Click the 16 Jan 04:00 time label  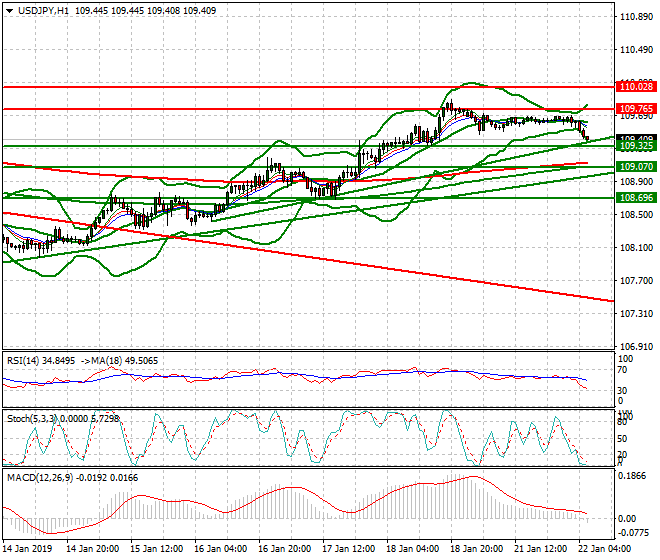[x=221, y=549]
